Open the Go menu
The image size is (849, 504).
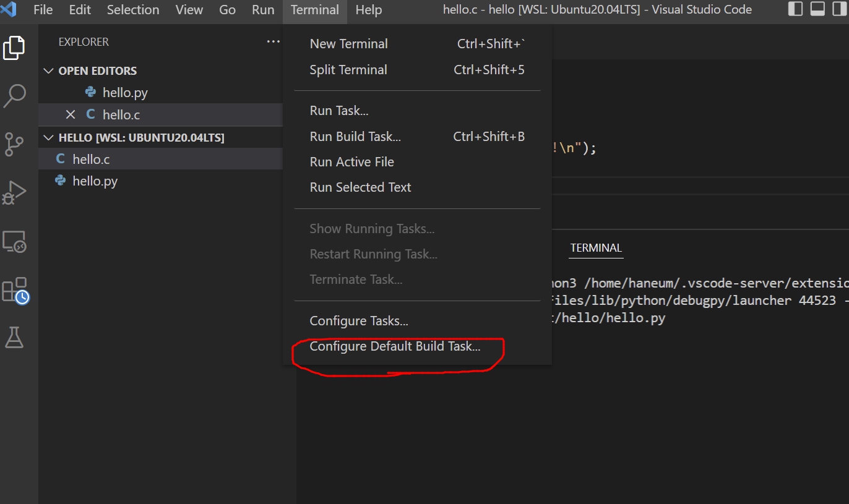(227, 10)
